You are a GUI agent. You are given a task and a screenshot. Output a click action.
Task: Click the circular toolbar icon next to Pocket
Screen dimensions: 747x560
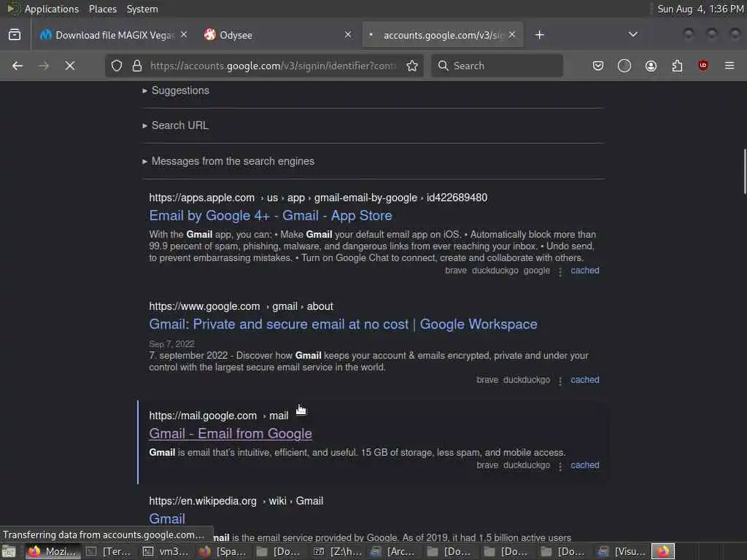click(x=624, y=66)
